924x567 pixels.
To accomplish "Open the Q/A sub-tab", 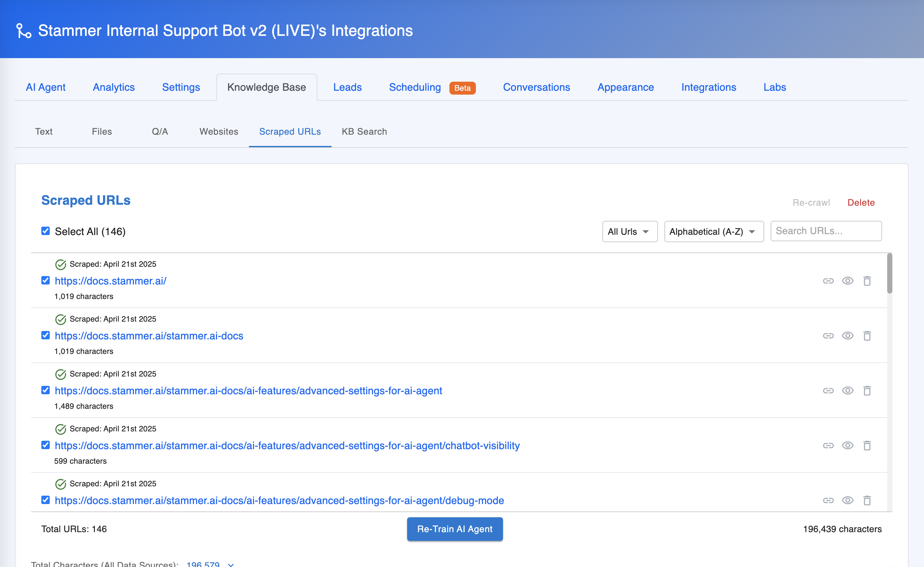I will point(160,132).
